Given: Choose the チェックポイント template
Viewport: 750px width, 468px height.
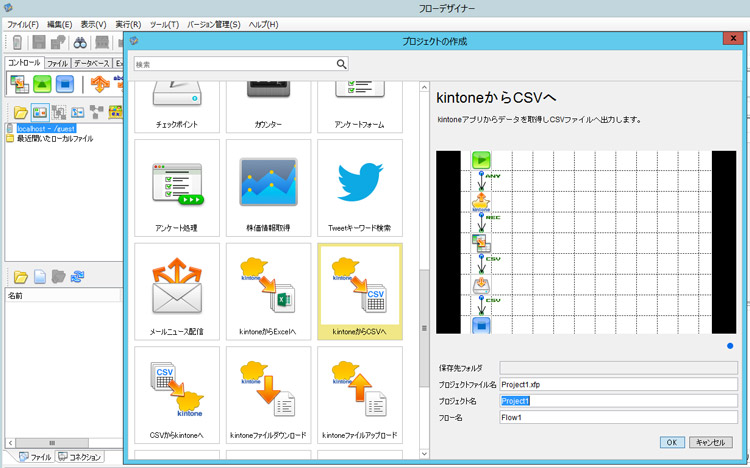Looking at the screenshot, I should (x=177, y=107).
